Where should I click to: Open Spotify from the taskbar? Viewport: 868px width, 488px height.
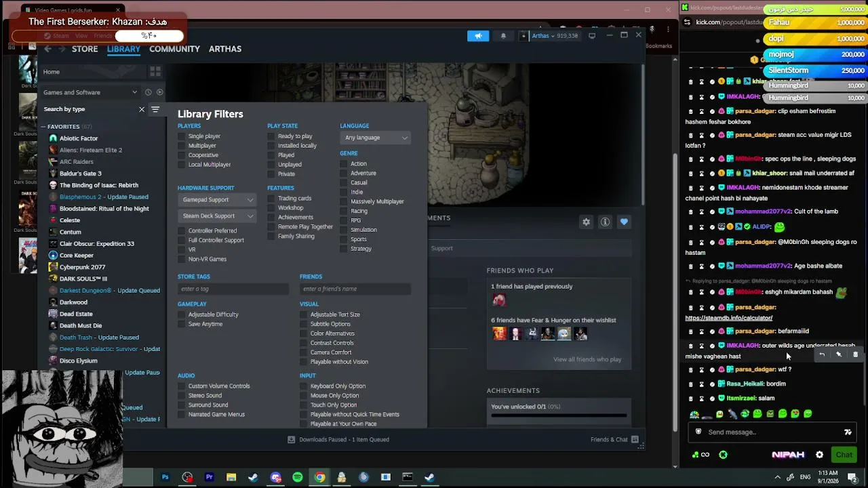point(298,477)
